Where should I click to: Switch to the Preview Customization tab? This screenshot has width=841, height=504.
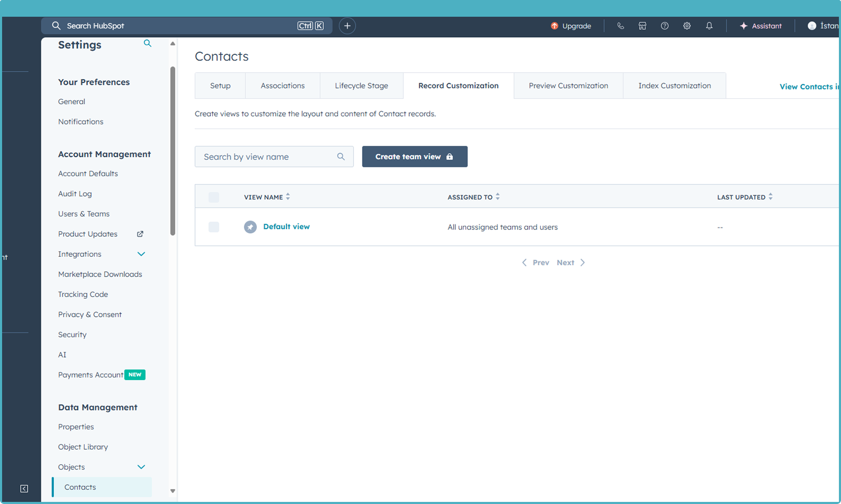click(568, 86)
